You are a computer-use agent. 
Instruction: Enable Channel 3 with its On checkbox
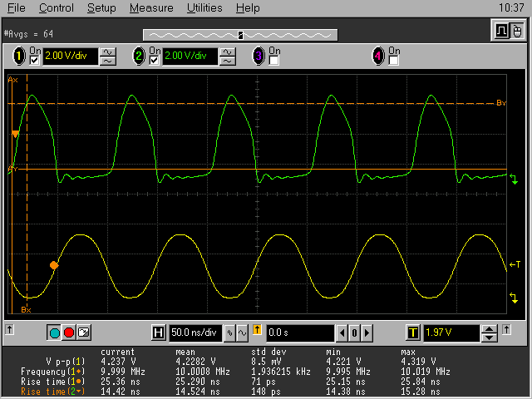pyautogui.click(x=274, y=61)
